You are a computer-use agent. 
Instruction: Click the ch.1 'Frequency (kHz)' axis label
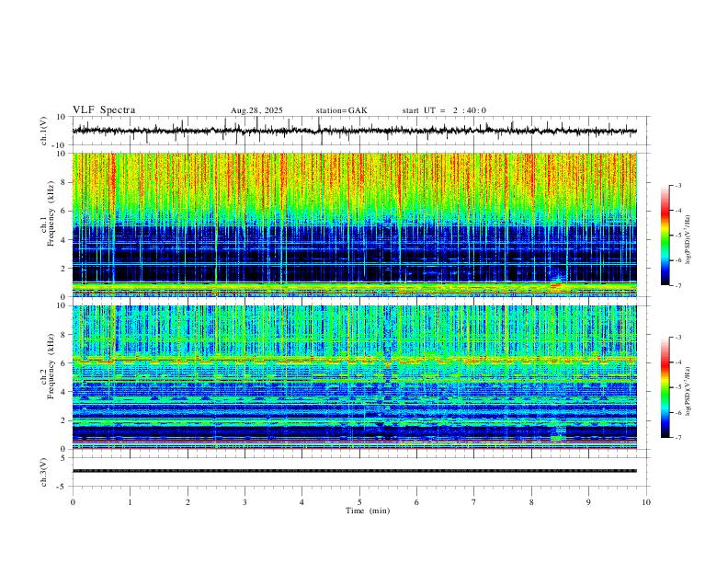51,213
